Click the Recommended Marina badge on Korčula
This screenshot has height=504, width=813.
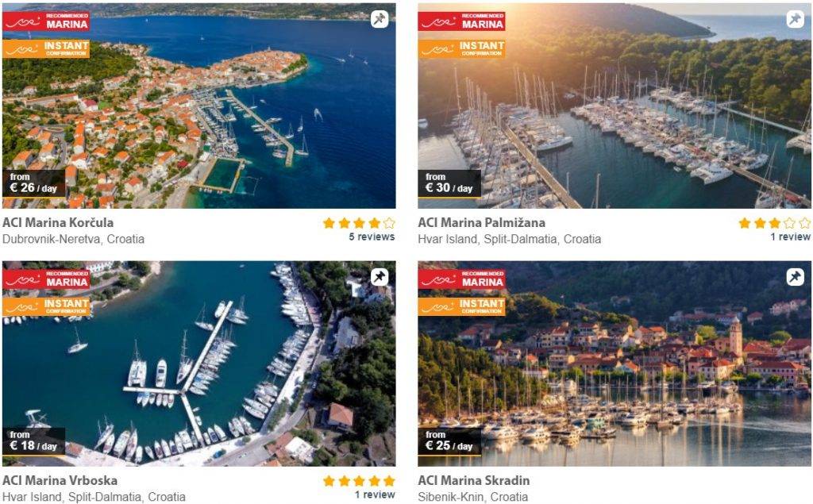click(46, 21)
